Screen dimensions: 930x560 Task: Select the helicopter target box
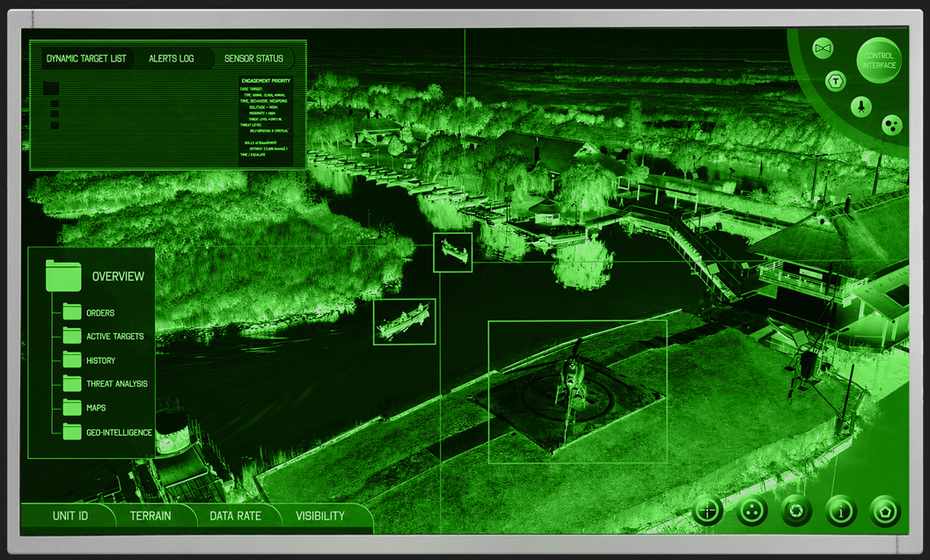577,392
